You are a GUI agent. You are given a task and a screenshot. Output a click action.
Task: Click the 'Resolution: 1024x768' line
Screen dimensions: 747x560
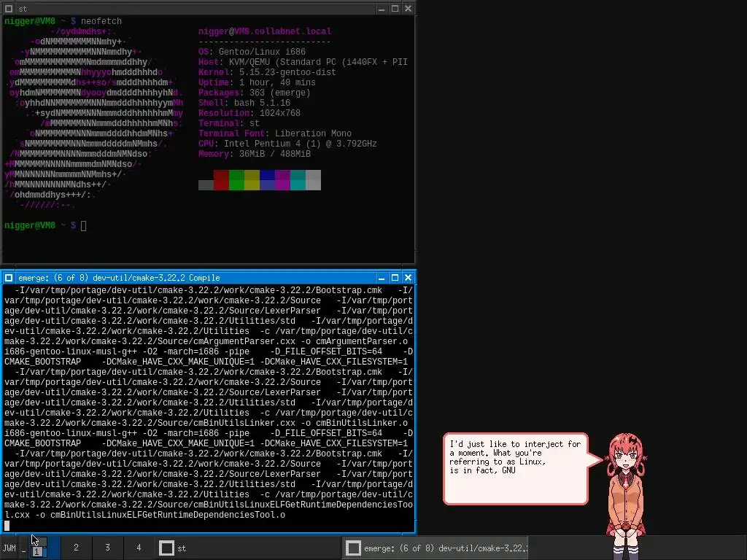pos(249,113)
